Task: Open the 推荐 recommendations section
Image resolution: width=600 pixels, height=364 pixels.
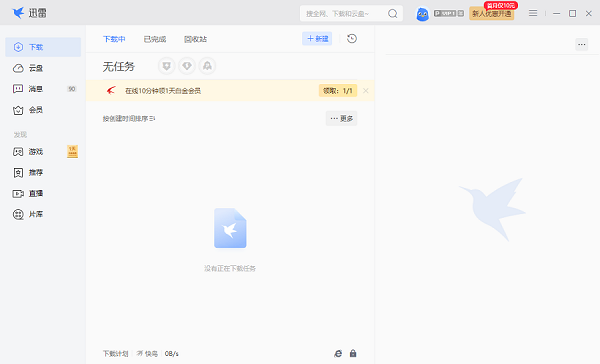Action: [x=43, y=173]
